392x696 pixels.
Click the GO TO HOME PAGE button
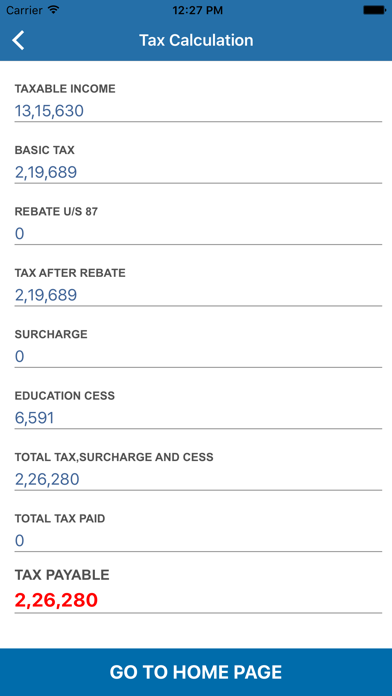pyautogui.click(x=196, y=672)
